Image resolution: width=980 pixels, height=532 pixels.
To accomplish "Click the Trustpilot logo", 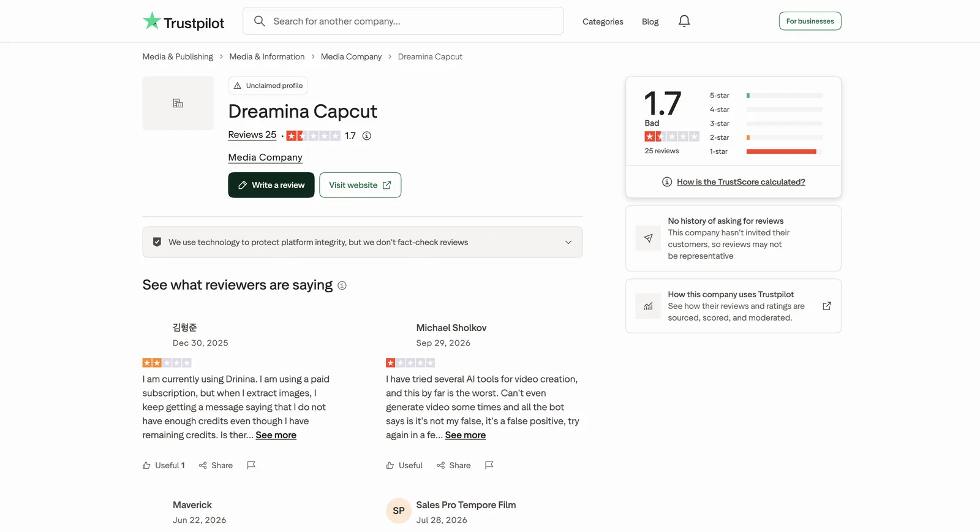I will pos(183,21).
